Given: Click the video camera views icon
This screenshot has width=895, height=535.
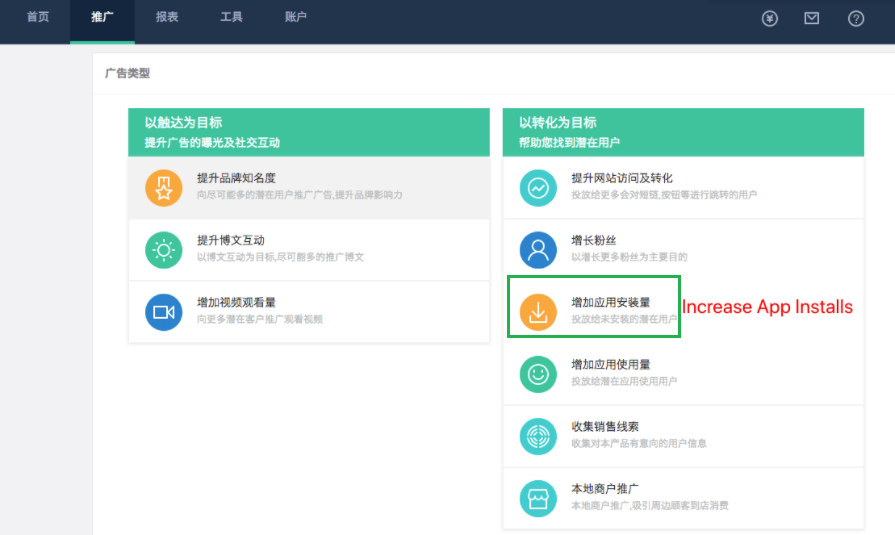Looking at the screenshot, I should [x=164, y=312].
